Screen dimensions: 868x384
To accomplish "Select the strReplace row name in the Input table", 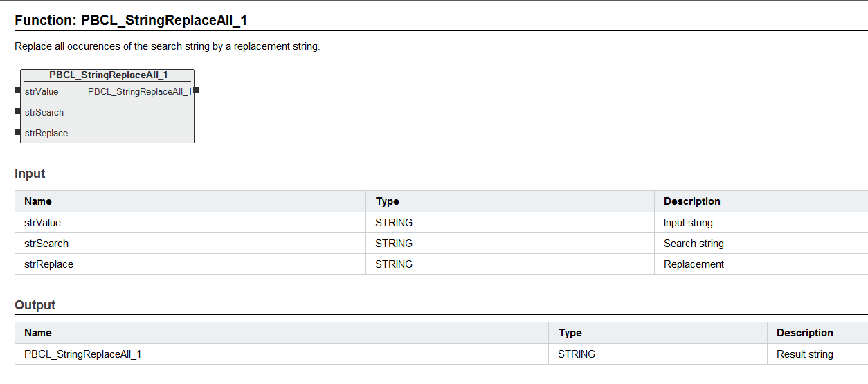I will click(x=48, y=264).
